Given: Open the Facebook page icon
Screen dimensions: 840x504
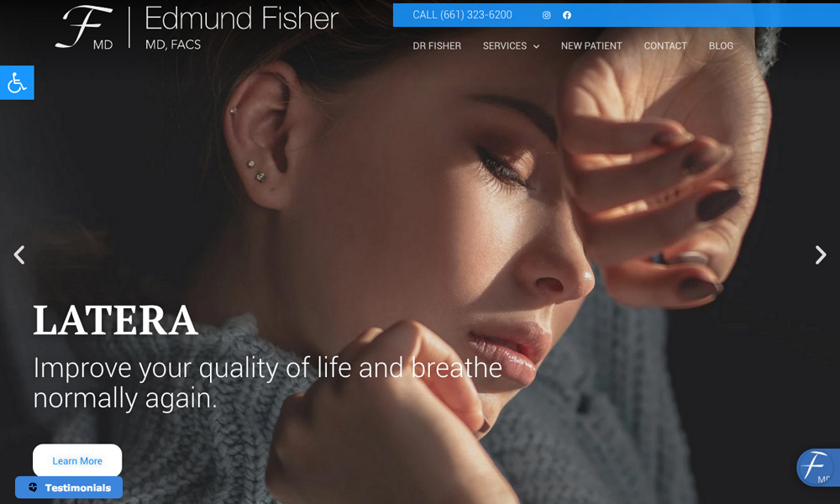Looking at the screenshot, I should [567, 15].
